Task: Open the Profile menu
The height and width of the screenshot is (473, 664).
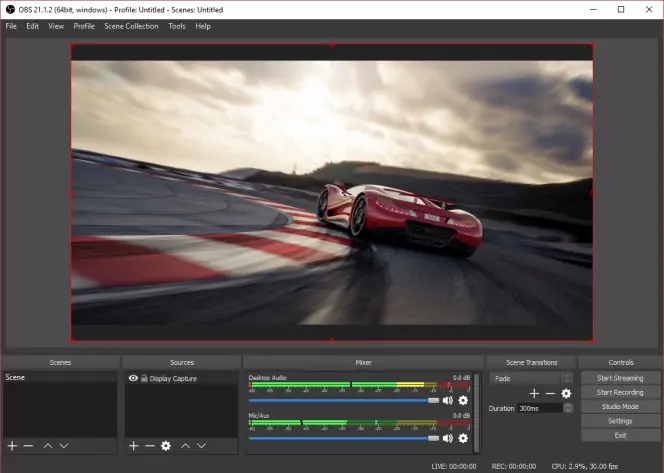Action: 84,26
